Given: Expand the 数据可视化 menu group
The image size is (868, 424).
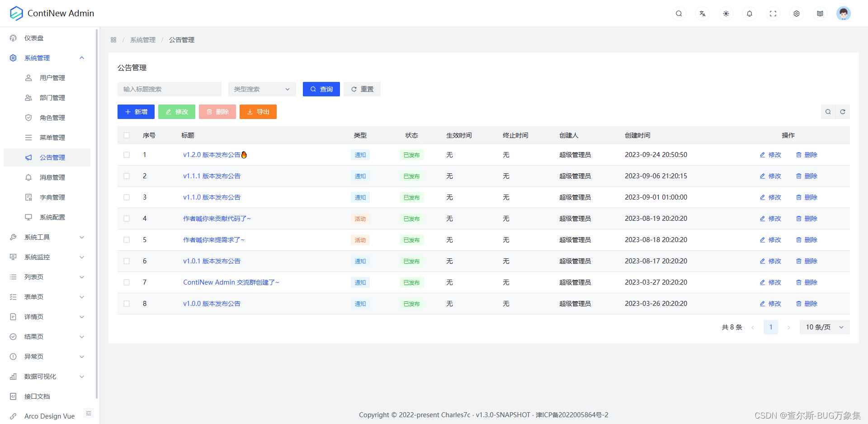Looking at the screenshot, I should pyautogui.click(x=47, y=376).
